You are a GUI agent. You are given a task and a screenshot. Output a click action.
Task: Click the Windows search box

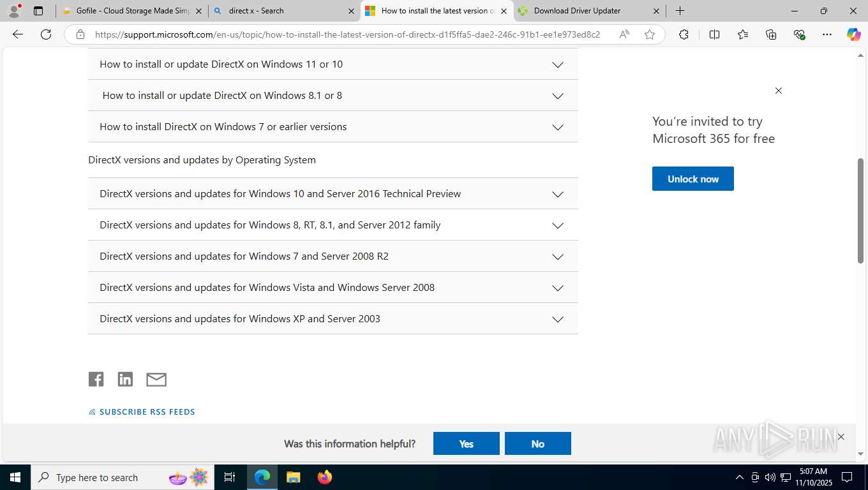click(x=121, y=477)
